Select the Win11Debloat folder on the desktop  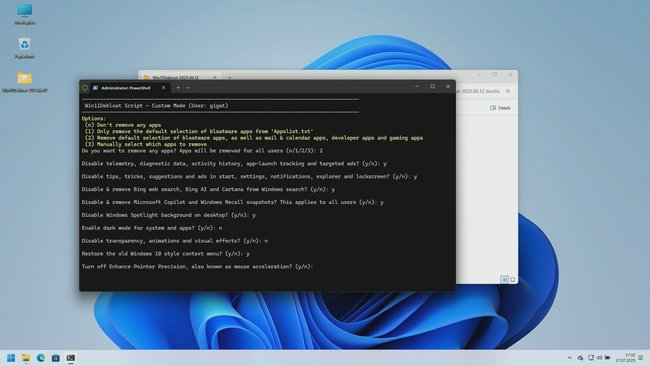tap(24, 82)
